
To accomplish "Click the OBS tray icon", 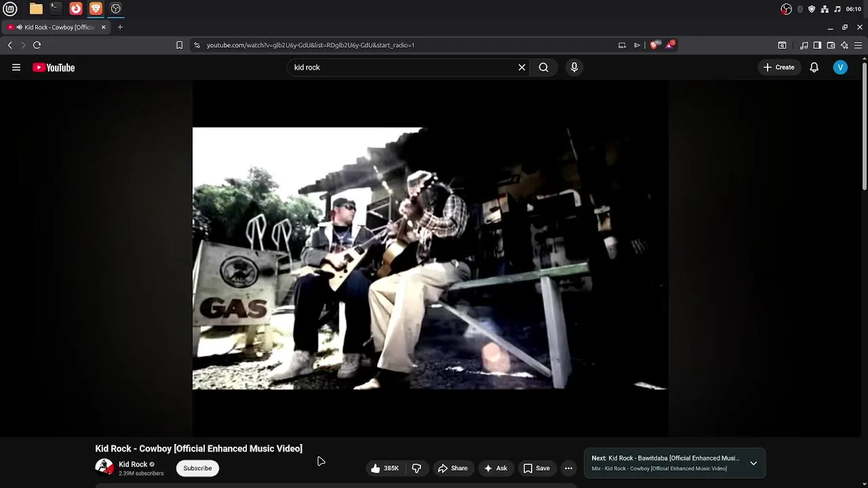I will tap(786, 9).
